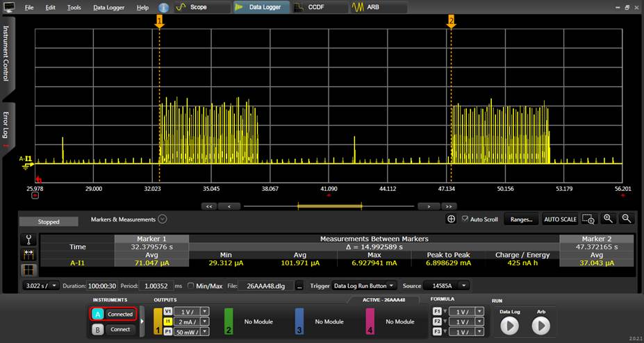This screenshot has width=644, height=343.
Task: Open the P1 50 mW/ scale dropdown
Action: [204, 332]
